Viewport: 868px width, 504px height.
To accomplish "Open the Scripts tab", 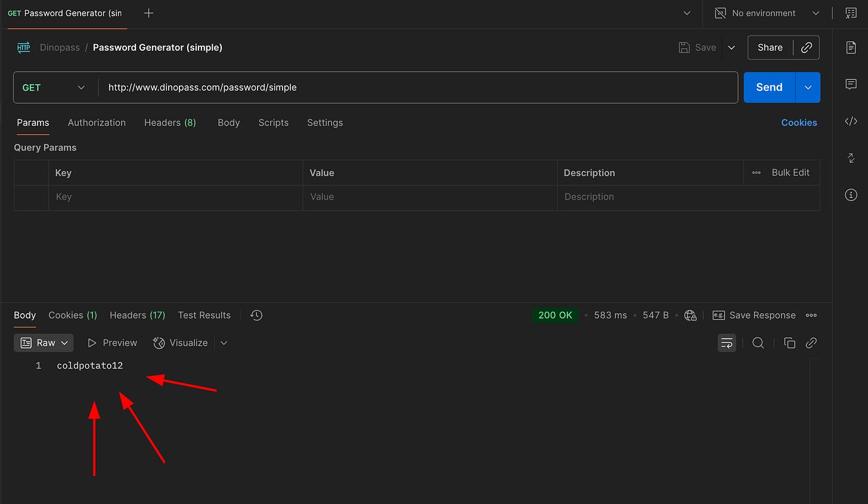I will pyautogui.click(x=273, y=123).
